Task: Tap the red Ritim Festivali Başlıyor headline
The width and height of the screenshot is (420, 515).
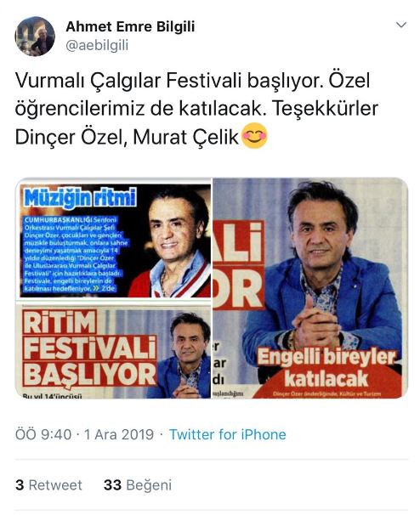Action: (89, 348)
